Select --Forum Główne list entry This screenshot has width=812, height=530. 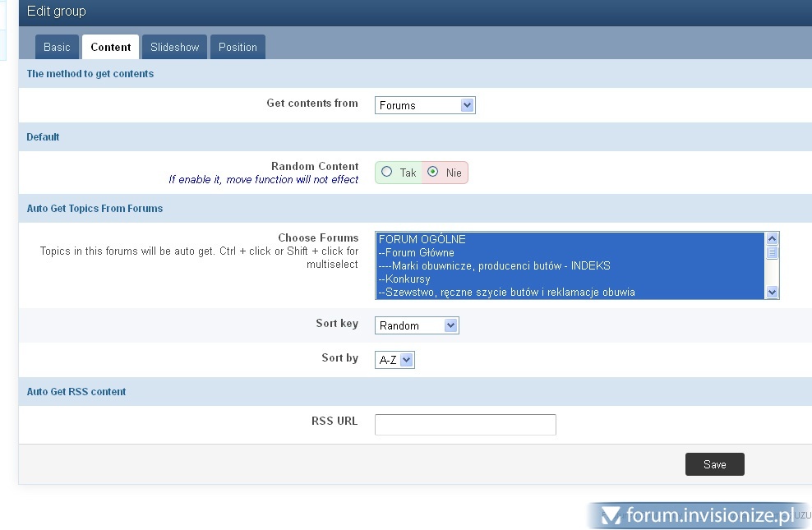click(x=416, y=252)
